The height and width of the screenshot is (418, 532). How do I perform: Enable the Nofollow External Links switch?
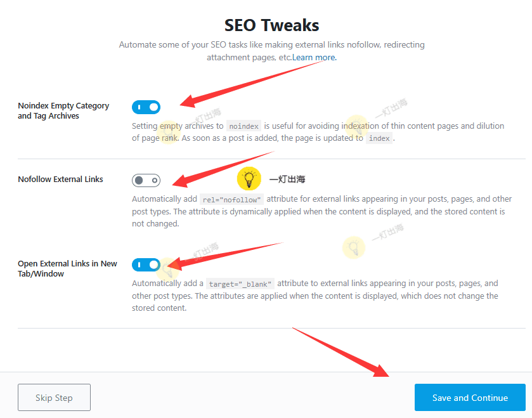pyautogui.click(x=146, y=181)
